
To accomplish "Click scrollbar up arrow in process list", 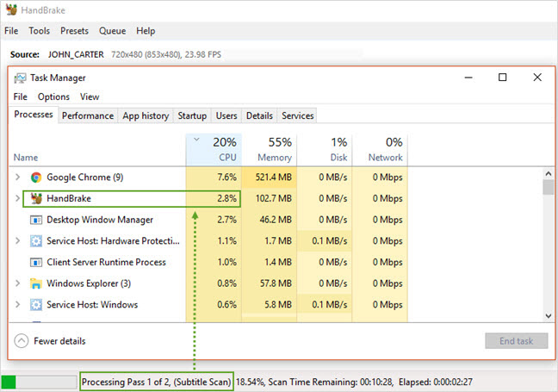I will coord(548,173).
